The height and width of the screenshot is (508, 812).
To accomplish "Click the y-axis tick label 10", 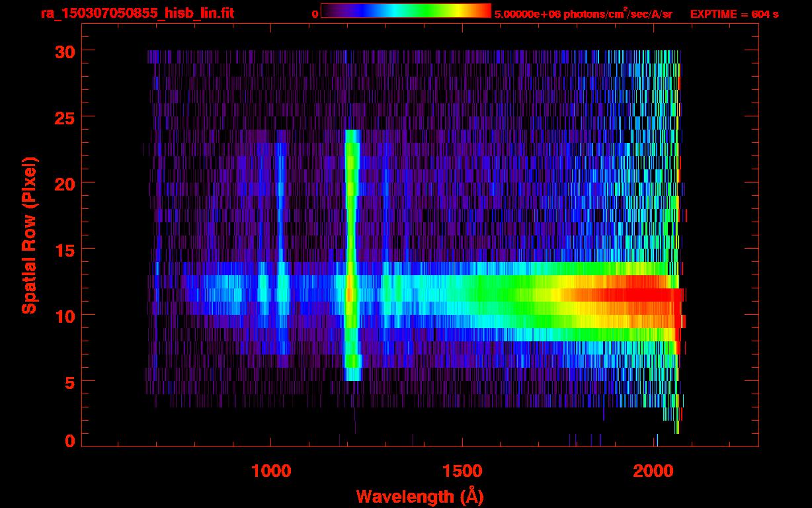I will [x=64, y=316].
